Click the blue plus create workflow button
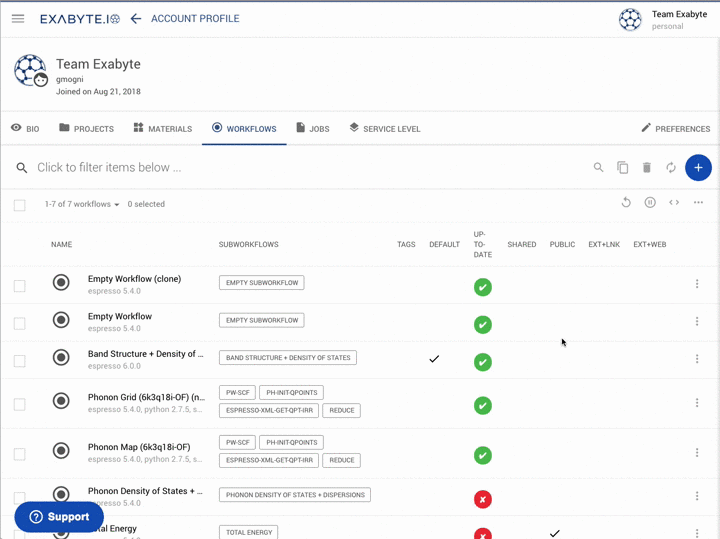Viewport: 720px width, 539px height. click(698, 168)
